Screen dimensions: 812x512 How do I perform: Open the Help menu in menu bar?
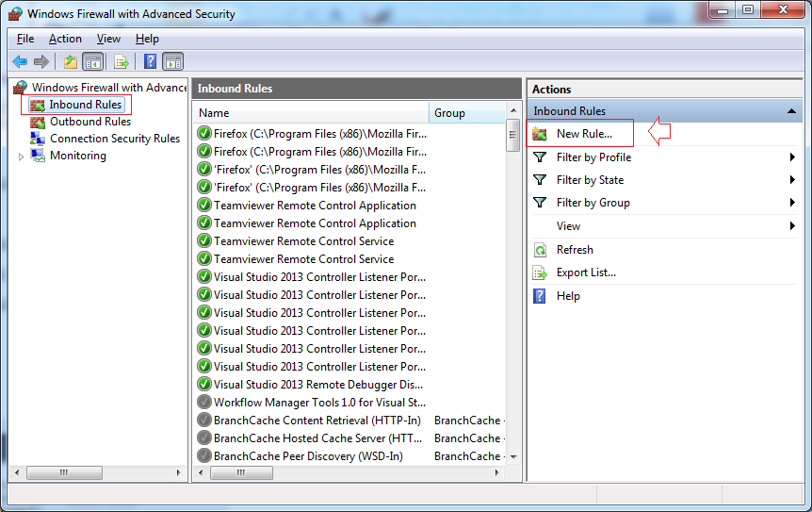pyautogui.click(x=147, y=39)
